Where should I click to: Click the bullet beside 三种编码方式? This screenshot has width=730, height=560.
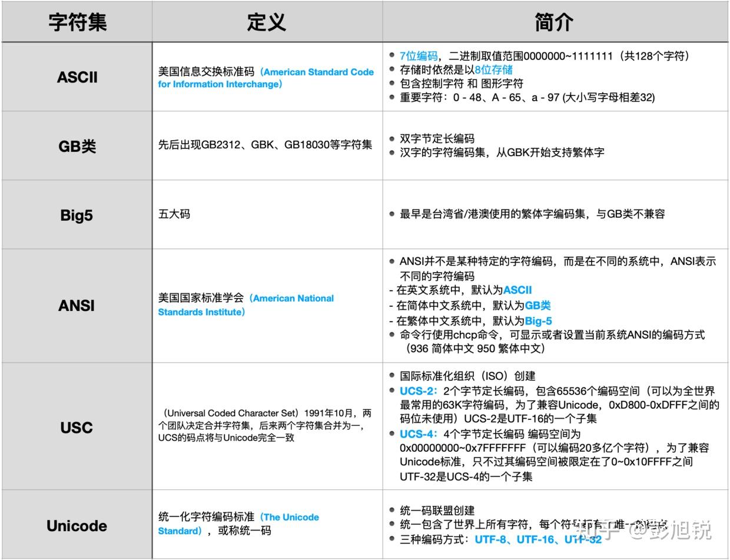point(391,538)
